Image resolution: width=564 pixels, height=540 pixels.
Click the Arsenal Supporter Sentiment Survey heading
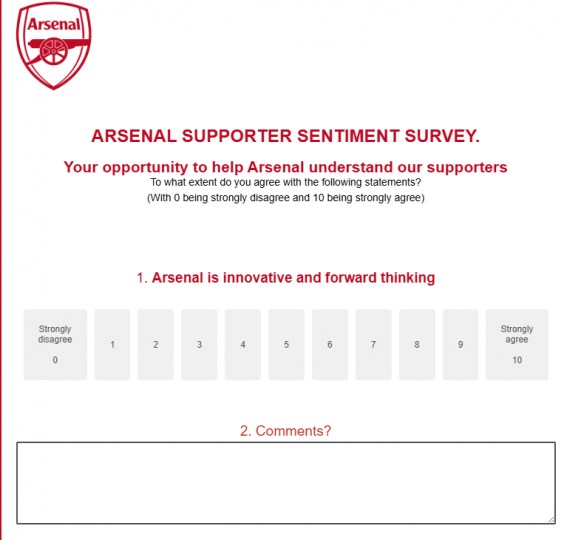(x=286, y=136)
